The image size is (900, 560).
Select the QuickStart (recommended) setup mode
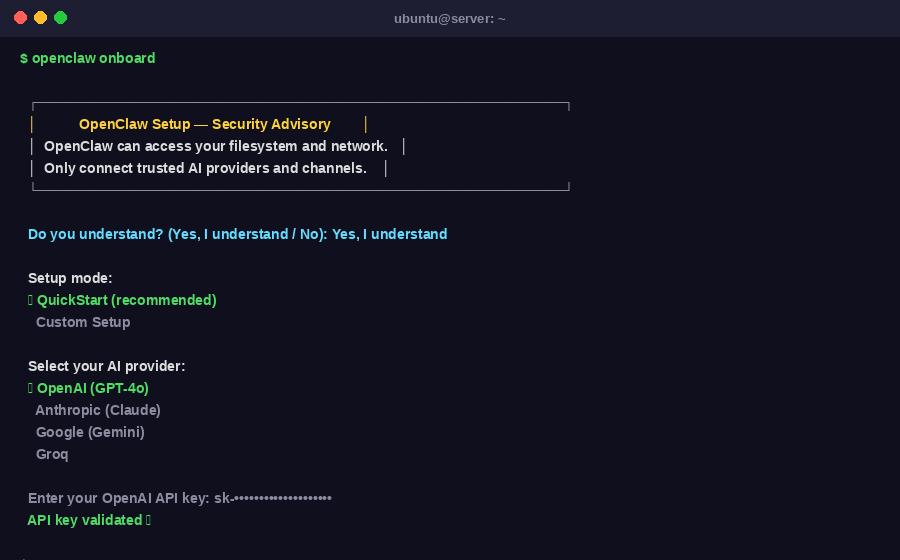pos(126,300)
